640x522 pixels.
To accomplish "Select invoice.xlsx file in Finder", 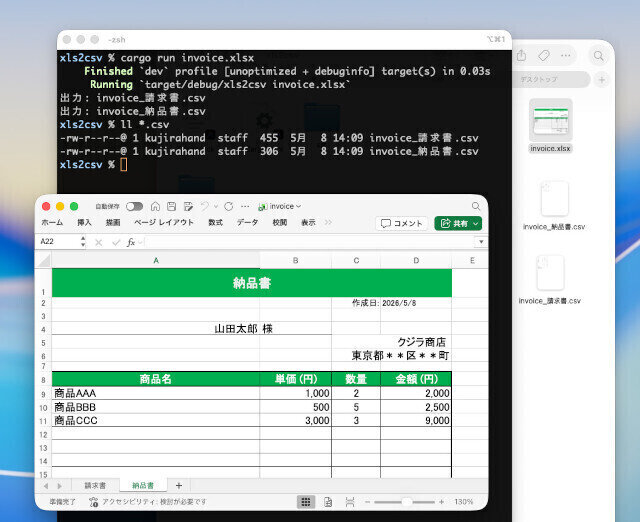I will point(550,126).
